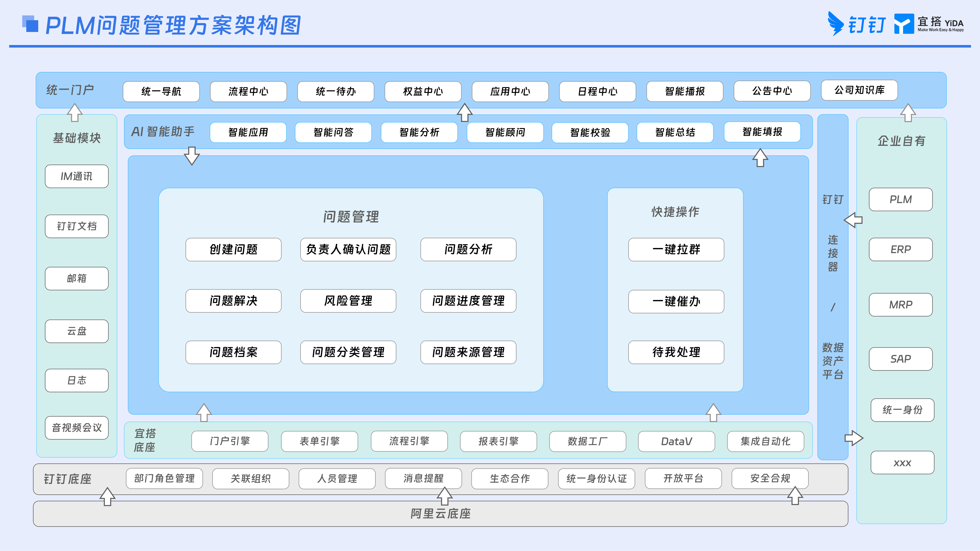Select 智能播报 in the portal row

(685, 91)
